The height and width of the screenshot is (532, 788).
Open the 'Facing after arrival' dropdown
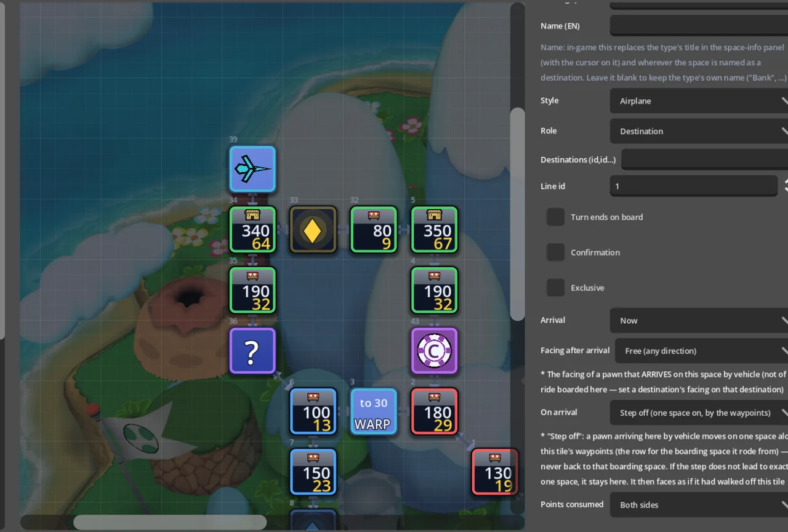[x=701, y=351]
